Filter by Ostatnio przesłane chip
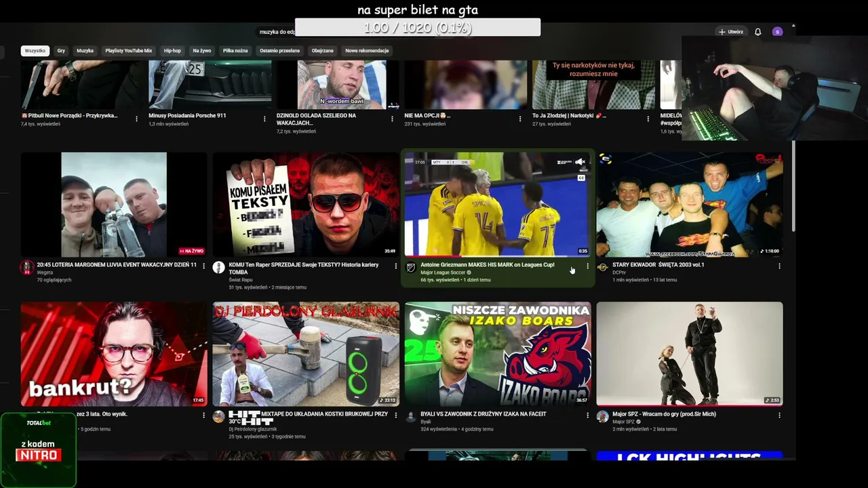Screen dimensions: 868x488 click(x=279, y=51)
